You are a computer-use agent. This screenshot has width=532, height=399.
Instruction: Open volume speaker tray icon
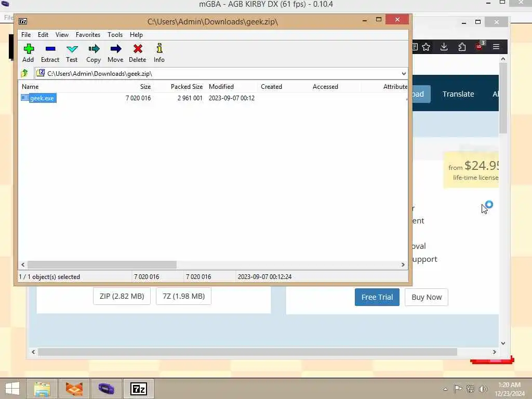click(x=483, y=389)
